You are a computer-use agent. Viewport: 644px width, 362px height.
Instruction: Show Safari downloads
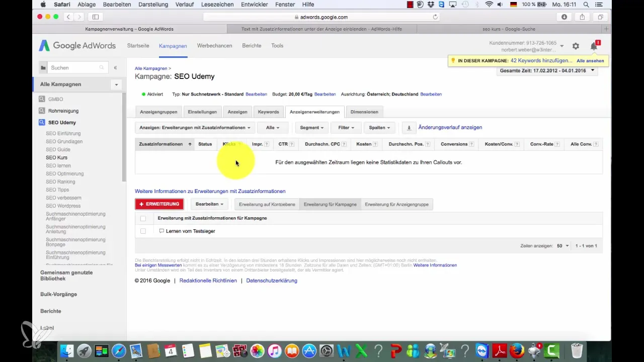tap(564, 17)
